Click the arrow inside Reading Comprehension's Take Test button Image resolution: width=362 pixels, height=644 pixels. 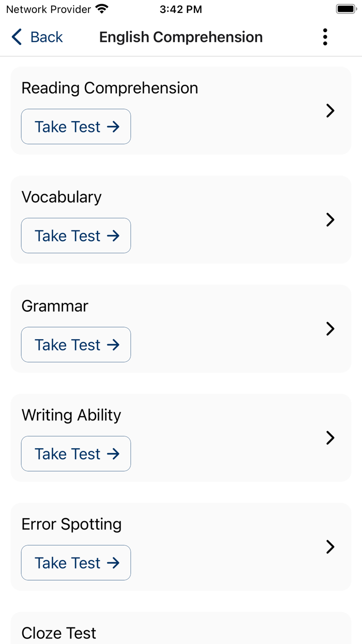tap(113, 126)
